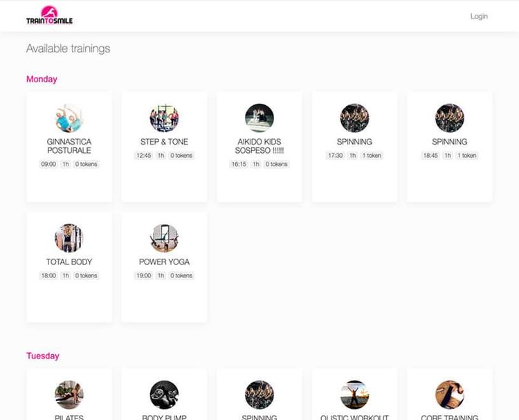Click the GINNASTICA POSTURALE title
This screenshot has height=420, width=519.
[x=69, y=146]
